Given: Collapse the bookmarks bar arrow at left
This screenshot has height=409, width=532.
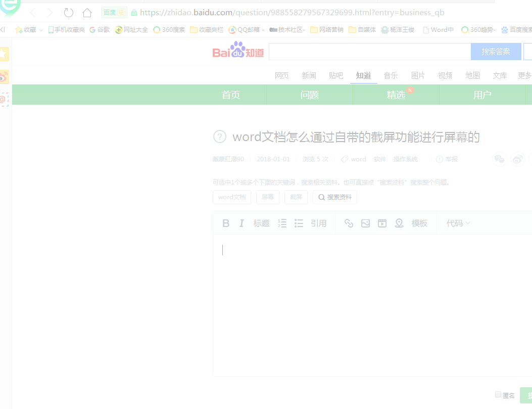Looking at the screenshot, I should [3, 30].
